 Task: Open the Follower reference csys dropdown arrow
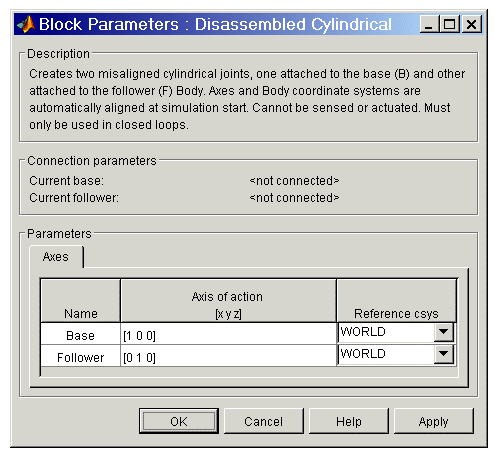[x=443, y=353]
